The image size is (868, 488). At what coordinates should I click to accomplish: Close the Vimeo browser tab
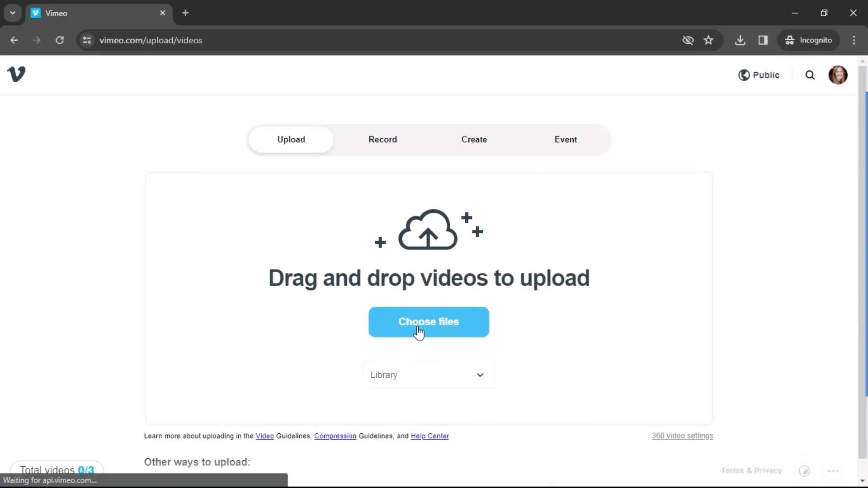(163, 13)
